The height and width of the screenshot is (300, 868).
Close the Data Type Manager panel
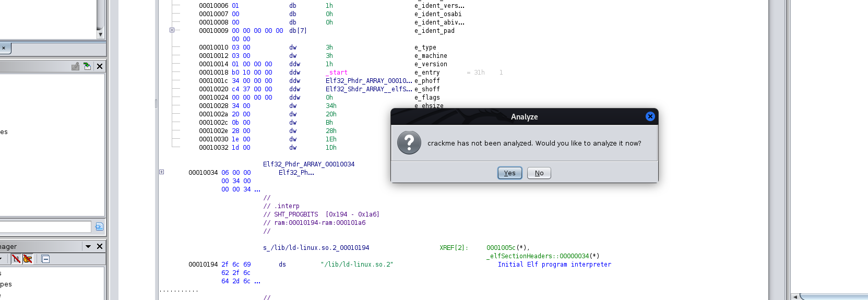[x=100, y=246]
